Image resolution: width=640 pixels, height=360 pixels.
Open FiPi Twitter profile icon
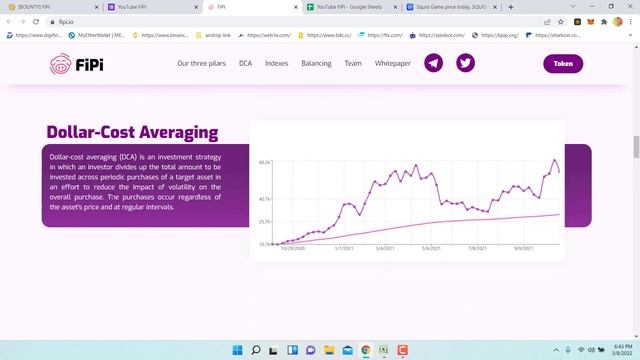click(465, 63)
